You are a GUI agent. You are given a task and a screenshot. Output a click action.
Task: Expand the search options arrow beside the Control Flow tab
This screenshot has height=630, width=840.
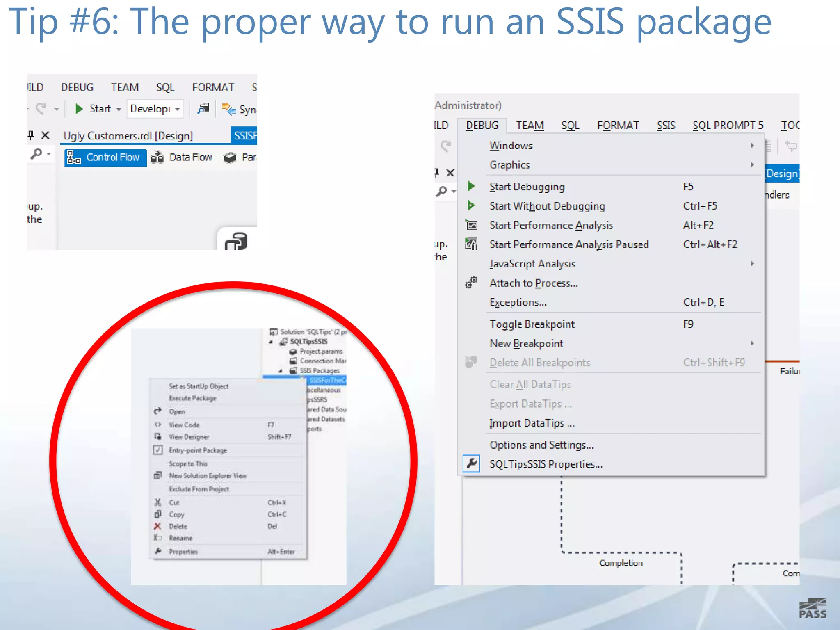pos(49,154)
